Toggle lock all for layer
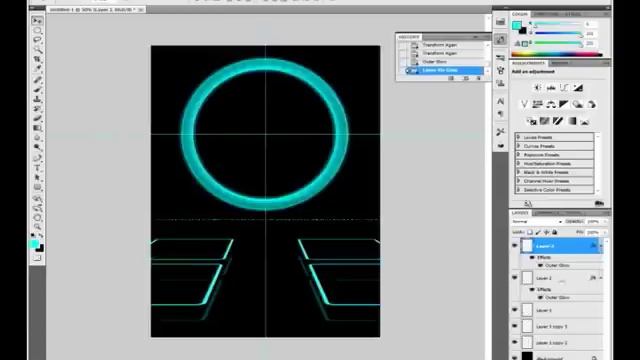This screenshot has width=640, height=360. pos(554,232)
